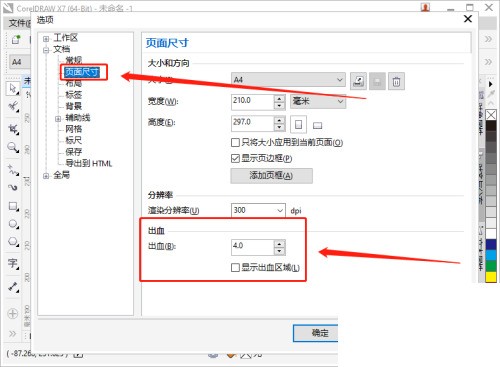Expand the 全局 tree node
Image resolution: width=500 pixels, height=367 pixels.
pyautogui.click(x=46, y=176)
